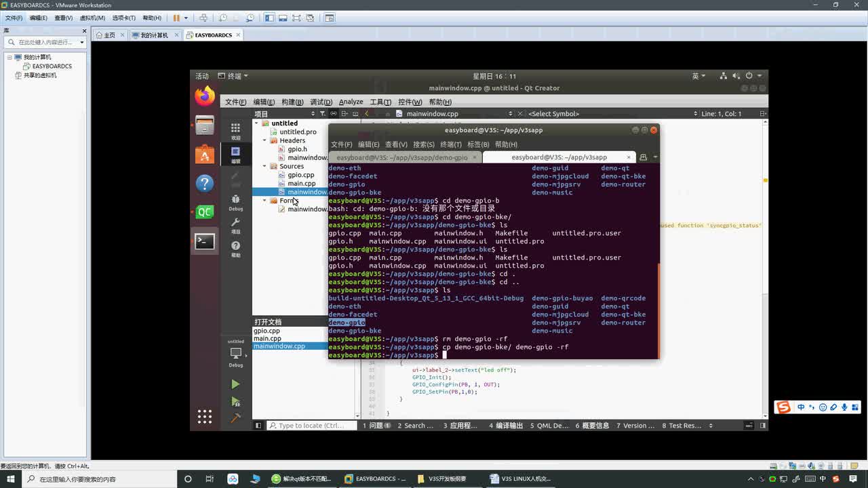This screenshot has width=868, height=488.
Task: Toggle the VMware thumbnail bar view button
Action: tap(283, 18)
